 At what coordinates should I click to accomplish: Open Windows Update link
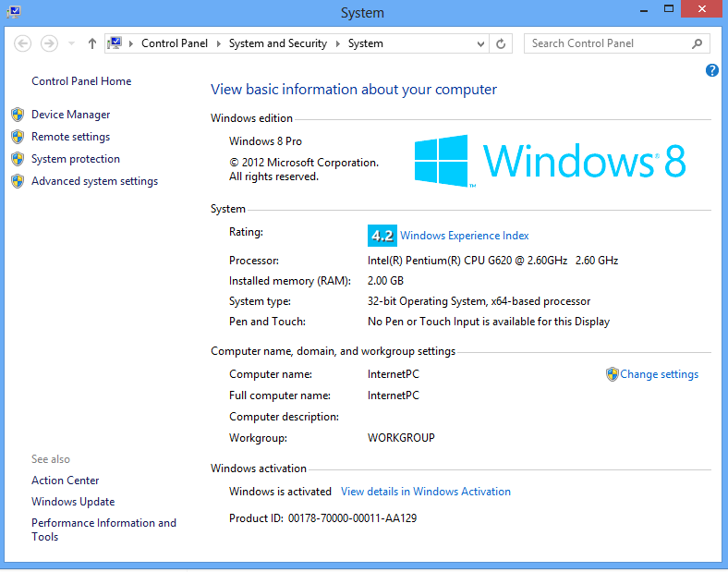73,502
